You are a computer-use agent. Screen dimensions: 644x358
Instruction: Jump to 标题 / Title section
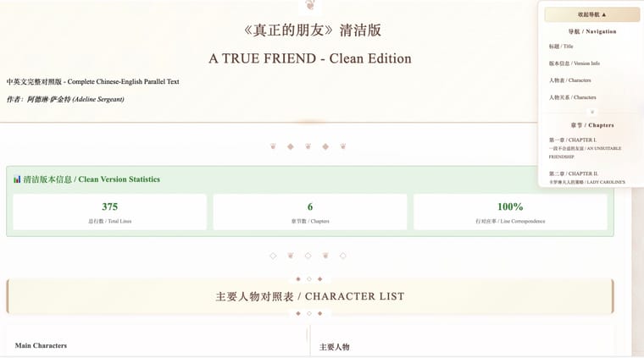coord(561,47)
